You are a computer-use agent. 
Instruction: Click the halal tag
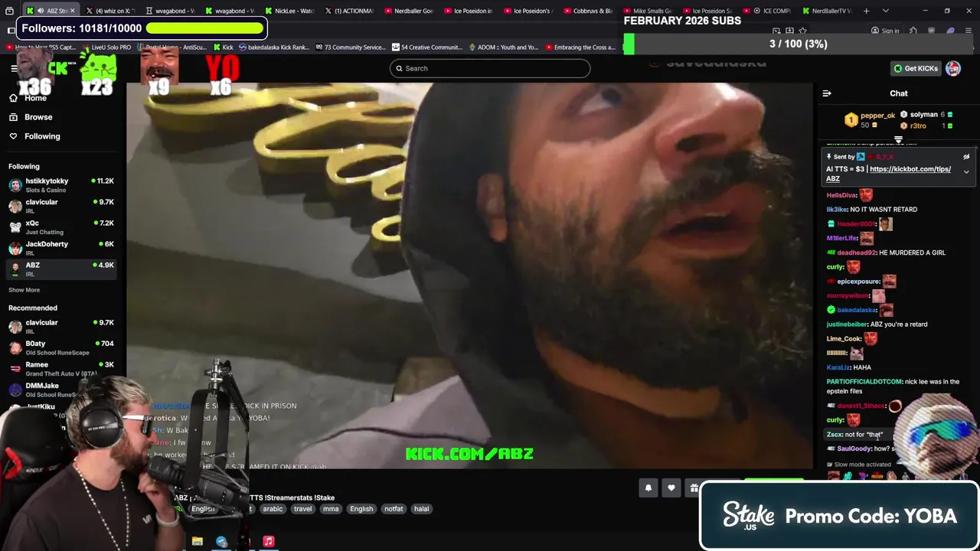421,509
